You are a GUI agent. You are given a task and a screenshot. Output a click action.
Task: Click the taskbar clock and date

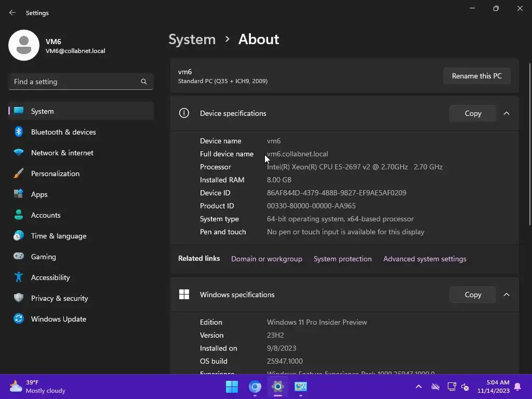(494, 387)
